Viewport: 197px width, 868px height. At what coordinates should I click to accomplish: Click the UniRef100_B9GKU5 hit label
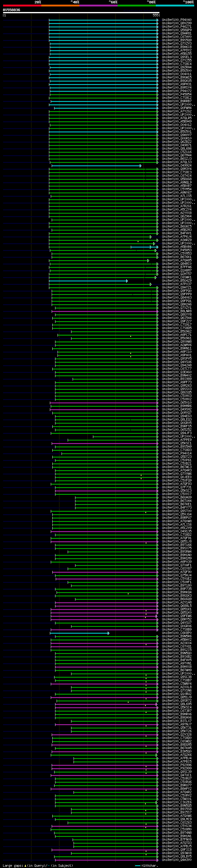click(x=177, y=81)
